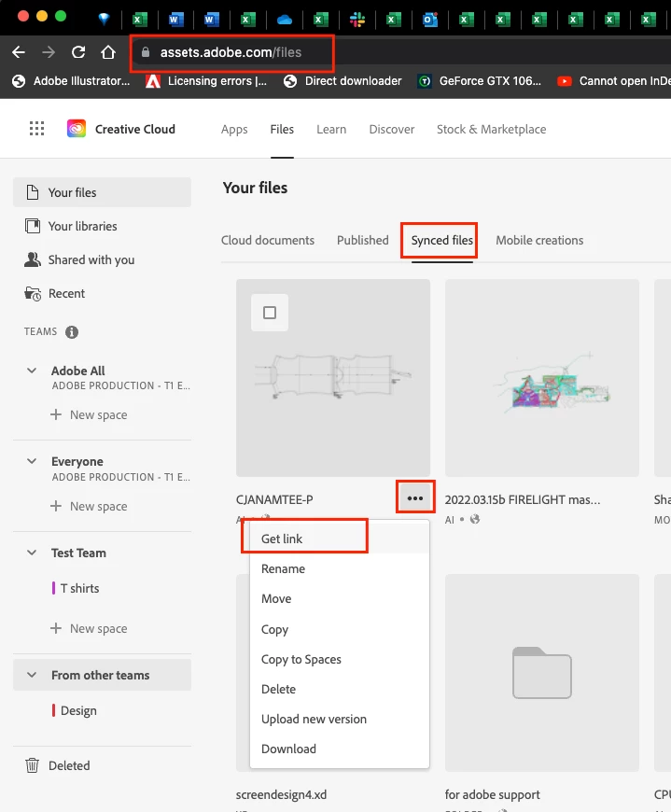This screenshot has width=671, height=812.
Task: Click the '2022.03.15b FIRELIGHT mas...' file name
Action: point(523,499)
